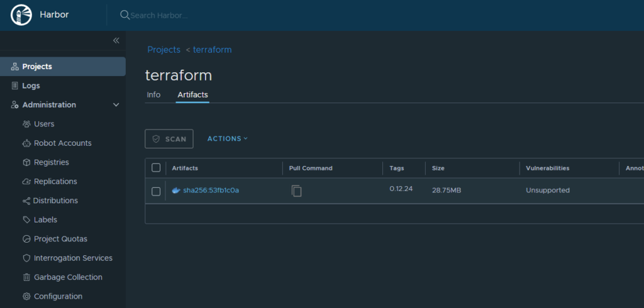Screen dimensions: 644x308
Task: Click the Harbor lighthouse logo
Action: (x=21, y=15)
